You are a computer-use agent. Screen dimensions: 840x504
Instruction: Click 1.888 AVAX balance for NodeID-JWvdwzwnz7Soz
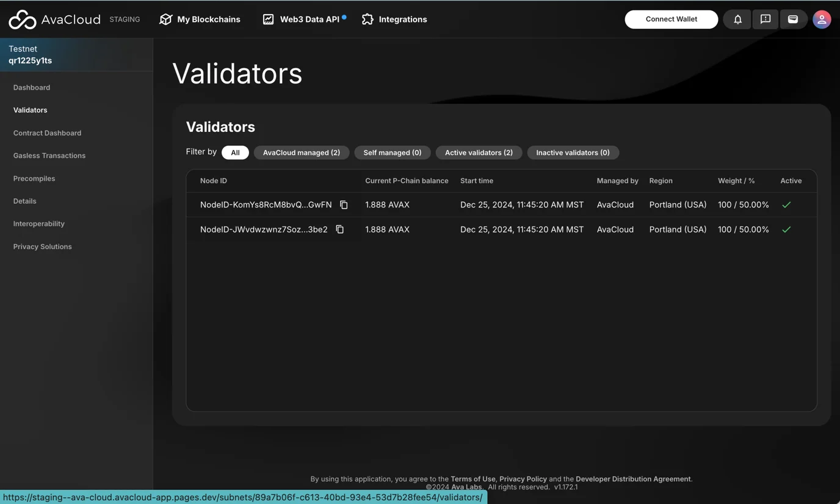coord(388,229)
